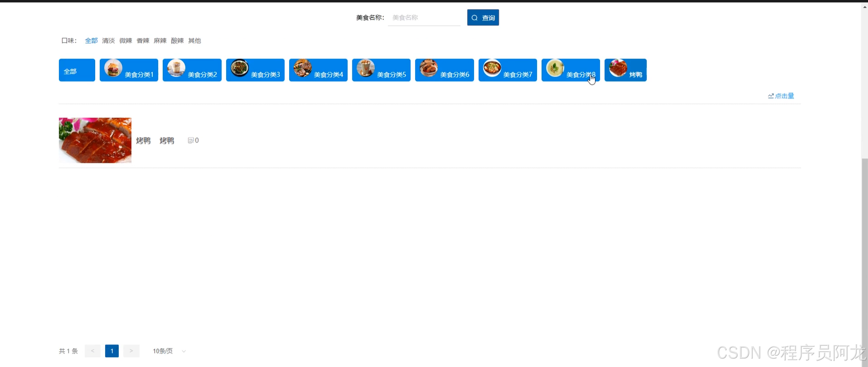Click the burger icon for 美食分类1

[x=113, y=68]
